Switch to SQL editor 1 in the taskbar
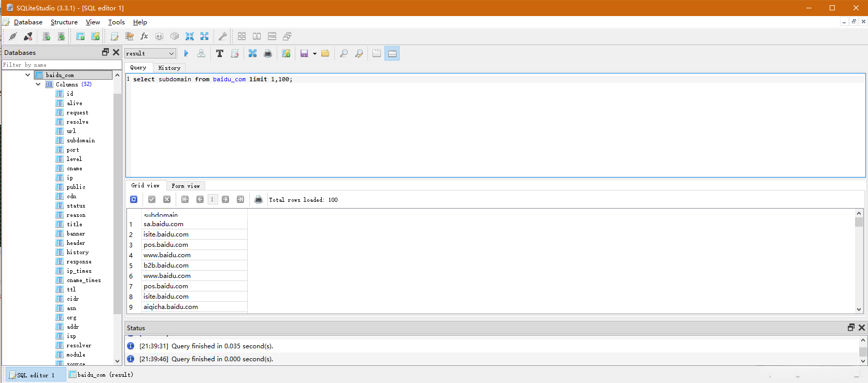Viewport: 868px width, 383px height. point(36,375)
